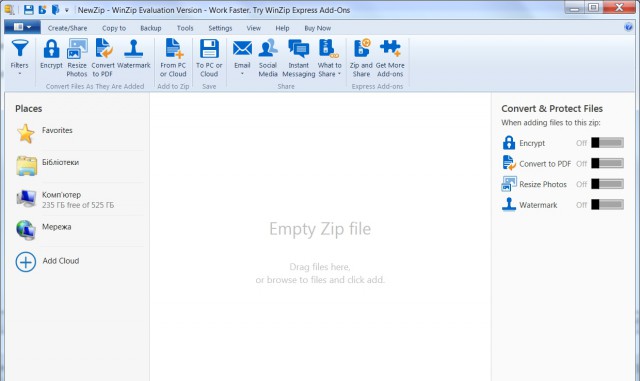Click the save icon in quick access toolbar
The height and width of the screenshot is (381, 640).
click(x=29, y=9)
